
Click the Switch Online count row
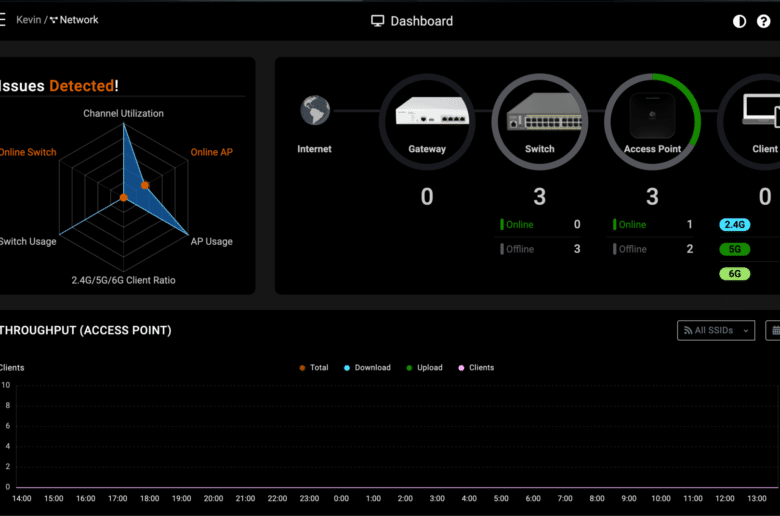540,224
